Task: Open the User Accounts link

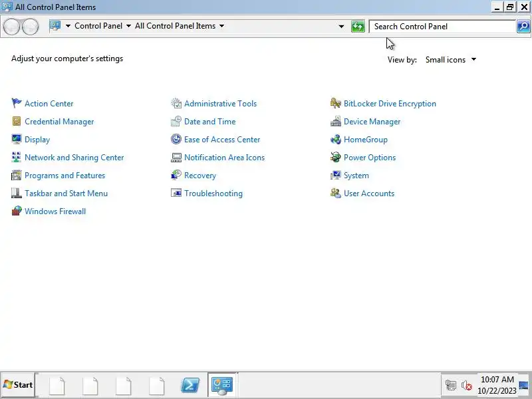Action: coord(369,194)
